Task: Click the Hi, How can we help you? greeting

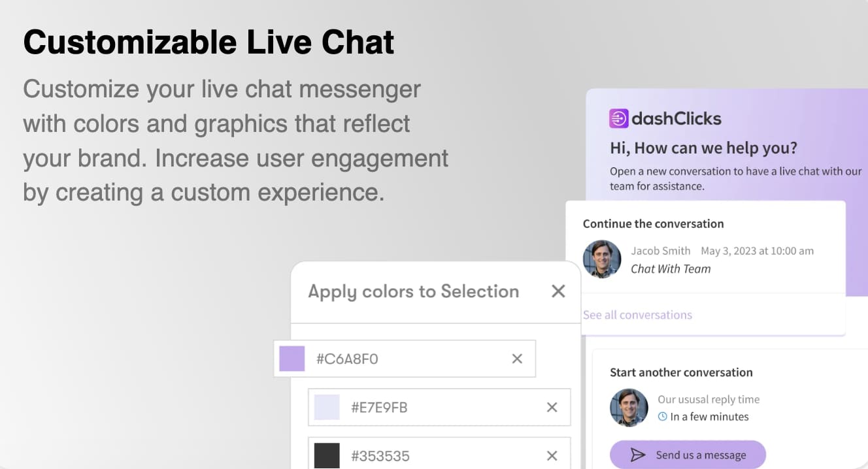Action: click(x=703, y=148)
